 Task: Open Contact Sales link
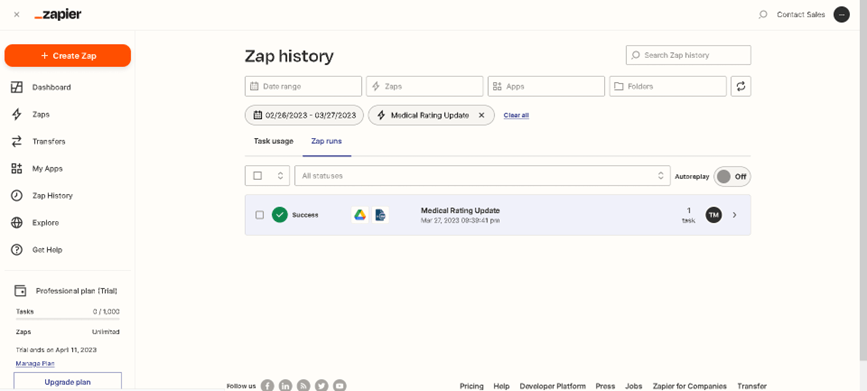[801, 15]
